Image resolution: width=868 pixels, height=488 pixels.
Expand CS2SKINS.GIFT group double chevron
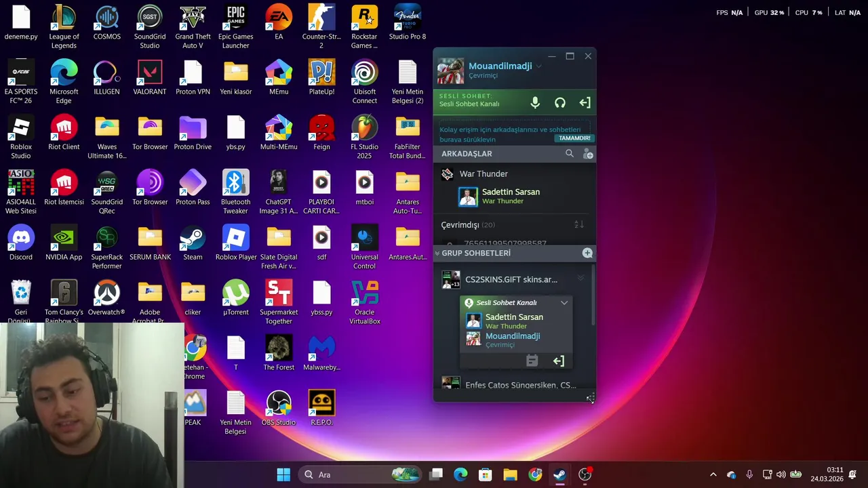(x=580, y=279)
